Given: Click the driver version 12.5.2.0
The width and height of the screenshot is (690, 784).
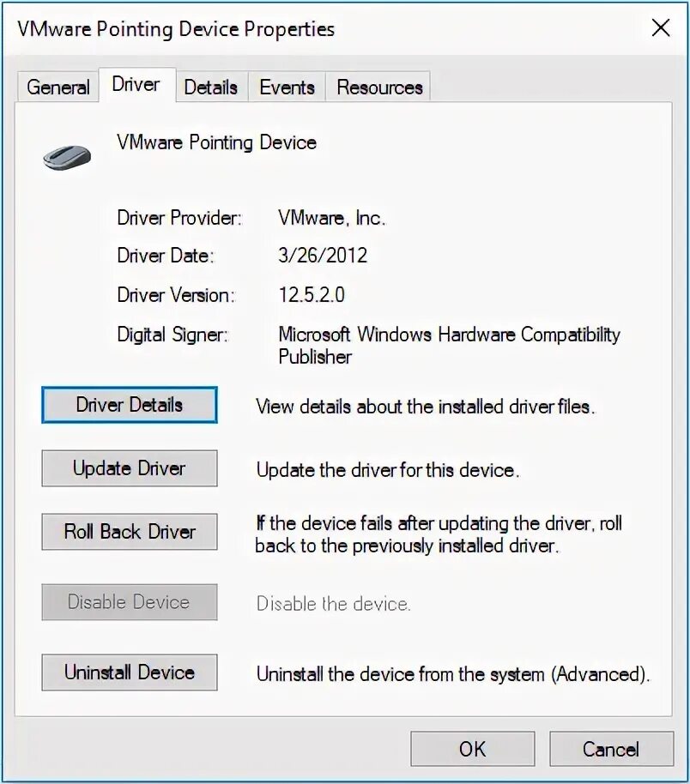Looking at the screenshot, I should [x=312, y=295].
